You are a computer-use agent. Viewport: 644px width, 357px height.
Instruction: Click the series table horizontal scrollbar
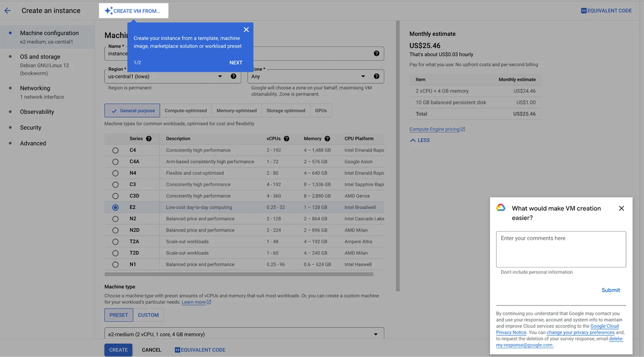pos(239,274)
